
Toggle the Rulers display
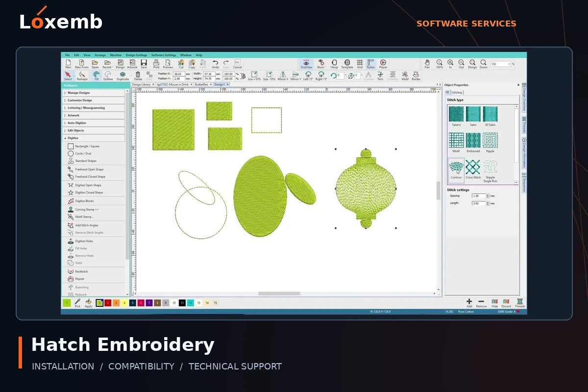[x=371, y=64]
